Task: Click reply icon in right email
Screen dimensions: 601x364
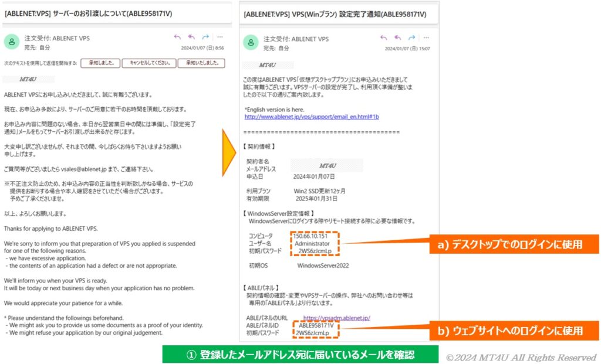Action: (x=383, y=38)
